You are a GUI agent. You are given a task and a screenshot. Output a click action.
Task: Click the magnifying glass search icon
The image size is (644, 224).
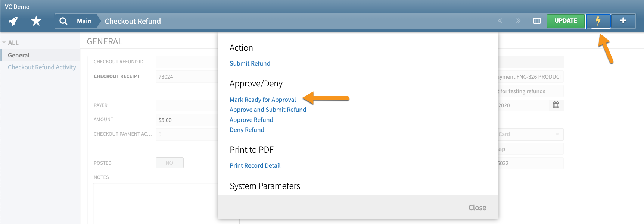[x=63, y=21]
